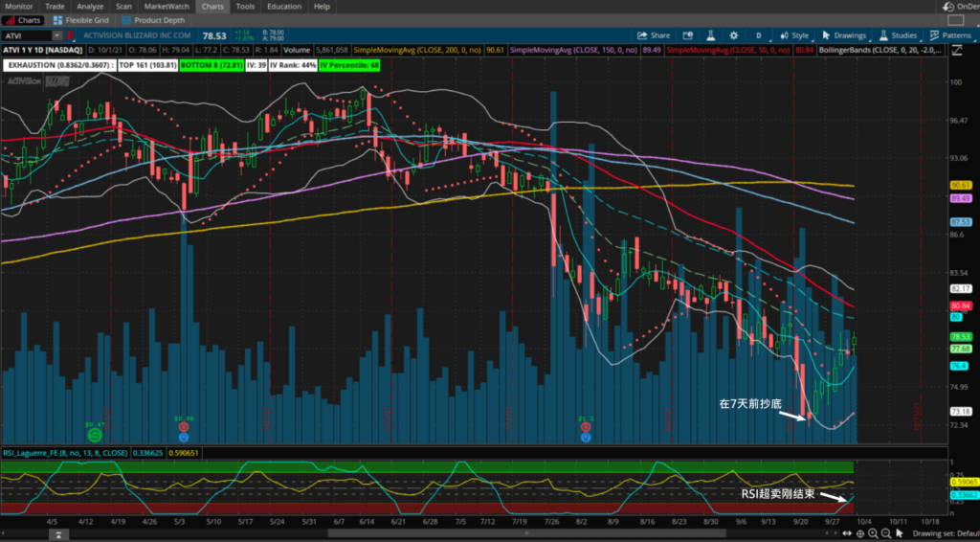The image size is (980, 542).
Task: Click the RSI_Laguerre_FE study label
Action: 65,453
